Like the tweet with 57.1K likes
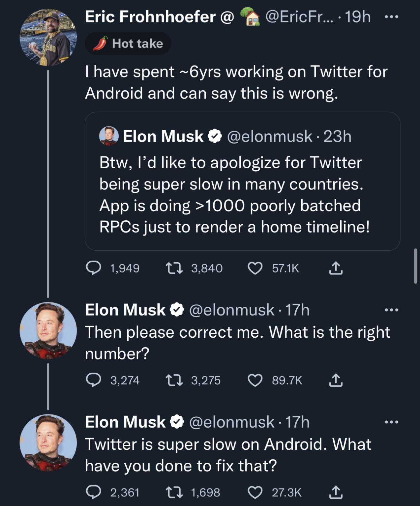This screenshot has width=420, height=506. pos(255,268)
